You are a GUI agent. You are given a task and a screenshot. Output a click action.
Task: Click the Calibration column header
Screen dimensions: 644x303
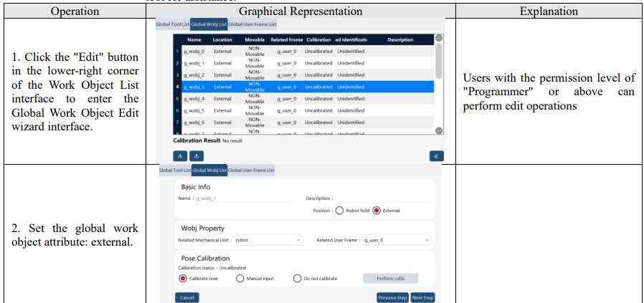tap(318, 40)
